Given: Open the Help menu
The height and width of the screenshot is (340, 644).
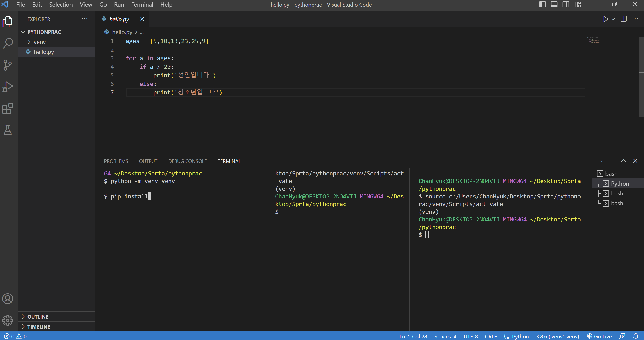Looking at the screenshot, I should pos(166,5).
